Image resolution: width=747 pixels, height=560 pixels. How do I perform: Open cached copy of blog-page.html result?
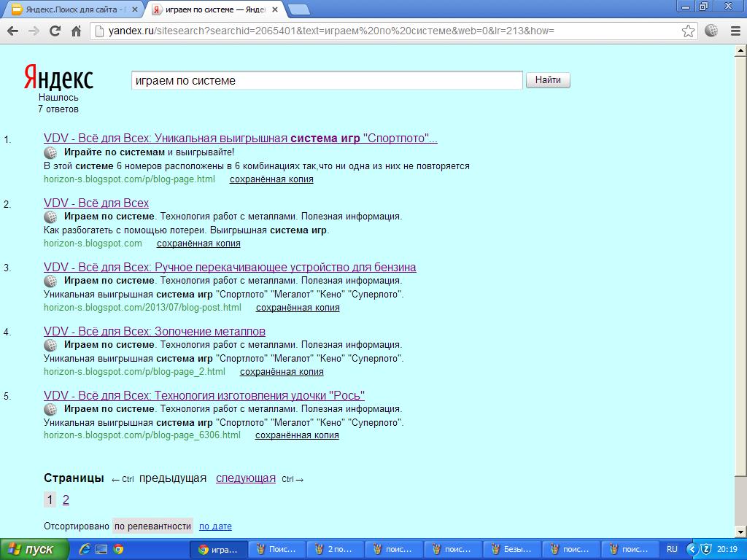[271, 179]
